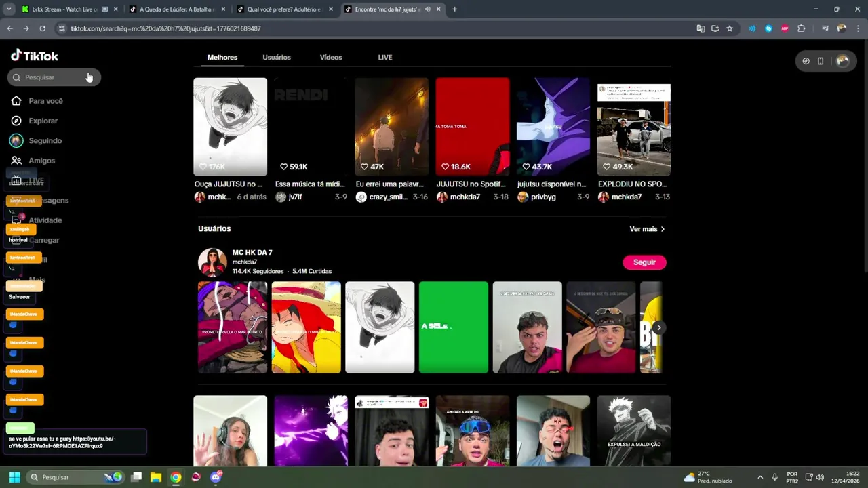This screenshot has width=868, height=488.
Task: Open 'EXPULSEI A MALDIÇÃO' video thumbnail
Action: coord(634,431)
